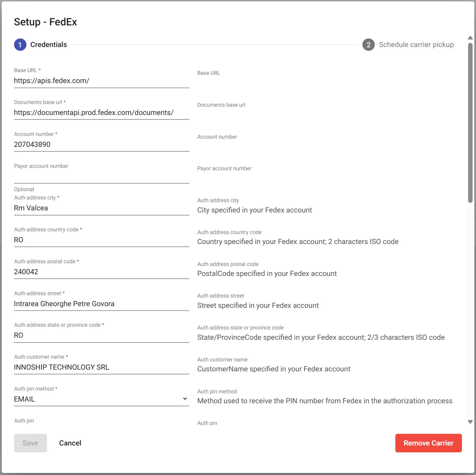
Task: Open the Auth pin method dropdown
Action: coord(102,399)
